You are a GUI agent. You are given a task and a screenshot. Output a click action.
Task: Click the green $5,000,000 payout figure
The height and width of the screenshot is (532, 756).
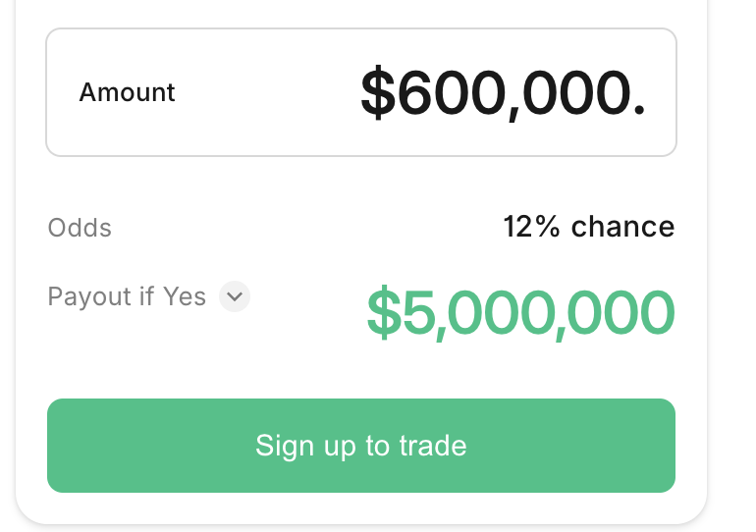(520, 312)
